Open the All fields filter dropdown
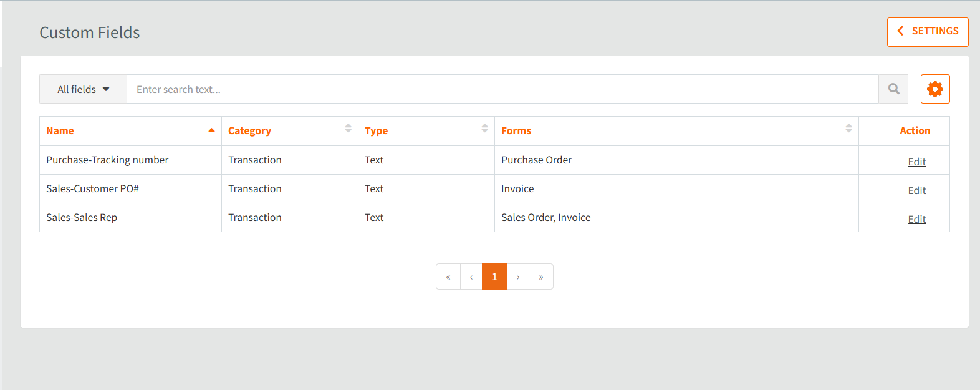Viewport: 980px width, 390px height. click(x=84, y=89)
